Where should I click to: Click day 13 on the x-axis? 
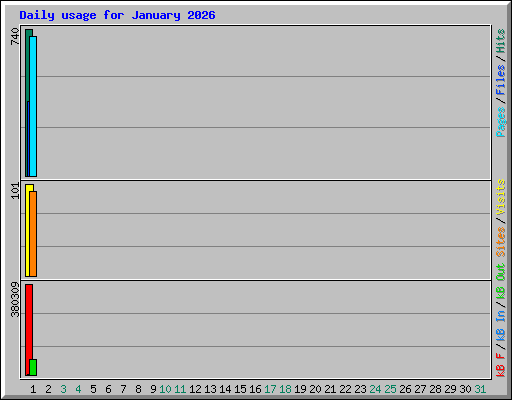tap(210, 389)
